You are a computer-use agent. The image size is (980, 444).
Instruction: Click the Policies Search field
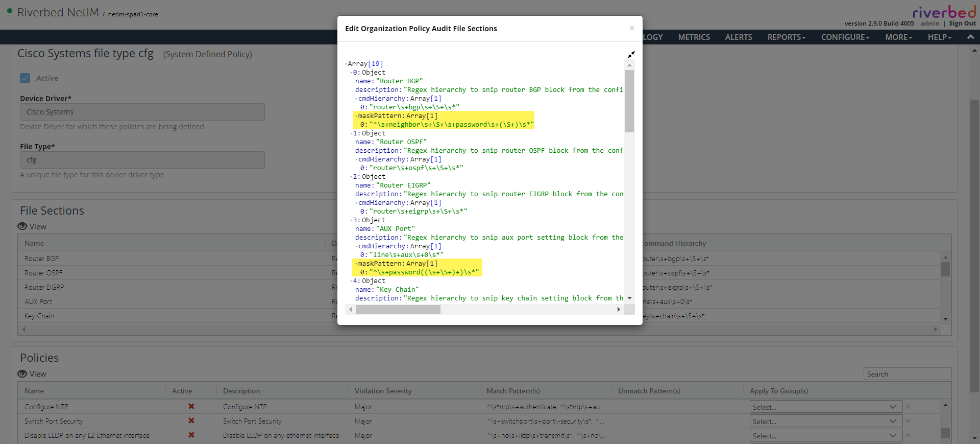(x=907, y=374)
